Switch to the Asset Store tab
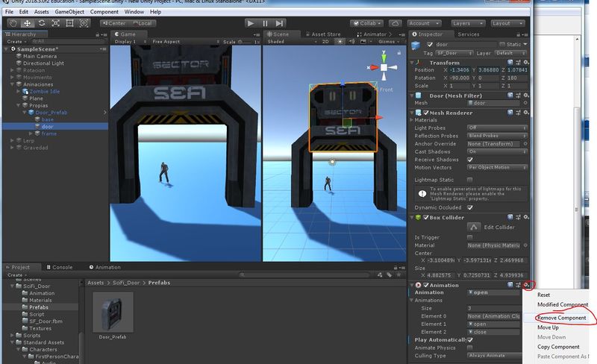 click(323, 34)
